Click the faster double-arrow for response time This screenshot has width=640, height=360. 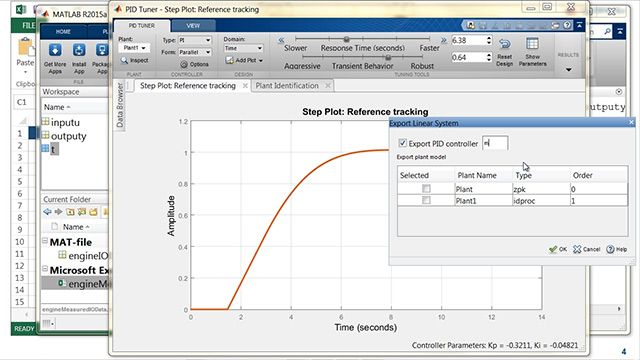click(x=443, y=40)
